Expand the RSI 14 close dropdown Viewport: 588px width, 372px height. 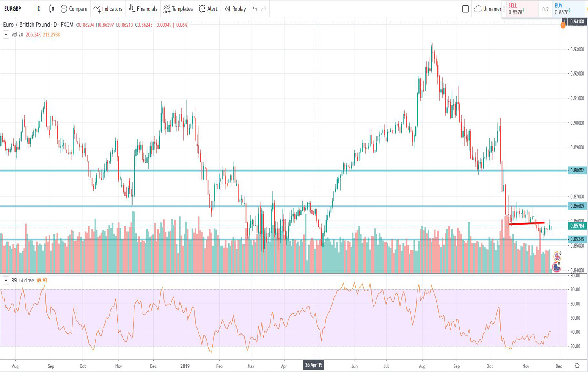click(6, 281)
